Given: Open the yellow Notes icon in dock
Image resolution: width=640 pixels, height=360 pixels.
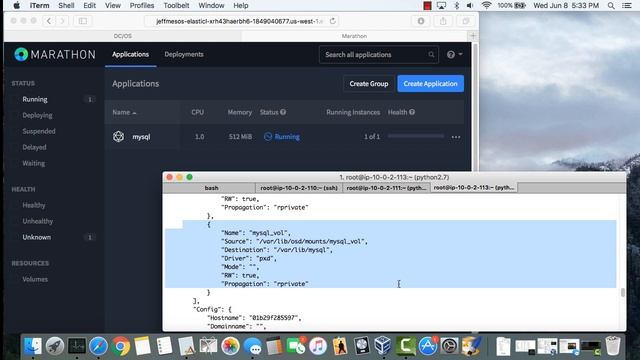Looking at the screenshot, I should click(x=142, y=346).
